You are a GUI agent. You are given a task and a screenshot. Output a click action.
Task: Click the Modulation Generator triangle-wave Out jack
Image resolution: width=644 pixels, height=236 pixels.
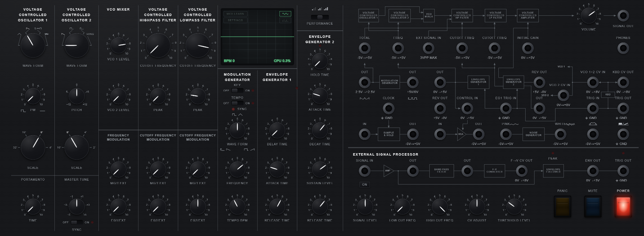365,82
